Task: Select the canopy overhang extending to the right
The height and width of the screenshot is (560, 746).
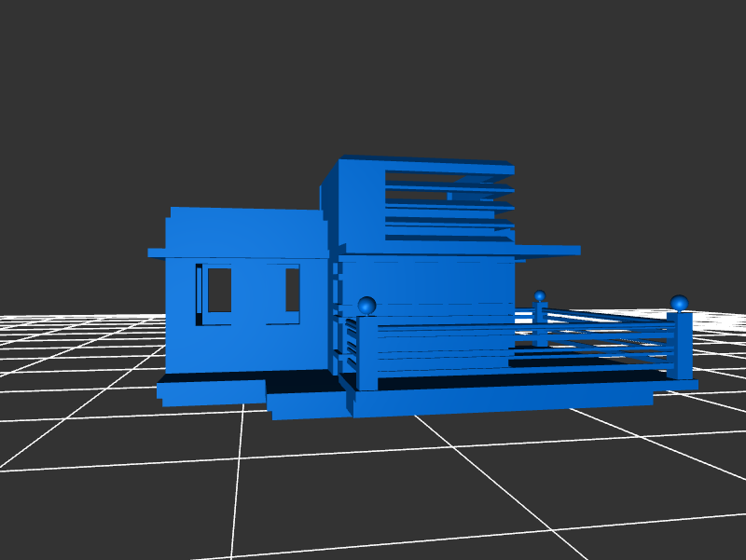Action: click(x=550, y=250)
